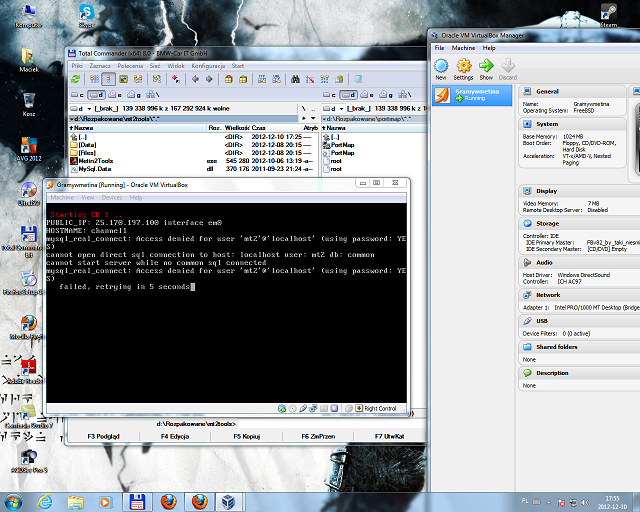
Task: Open the directory history dropdown arrow of left panel
Action: click(313, 118)
